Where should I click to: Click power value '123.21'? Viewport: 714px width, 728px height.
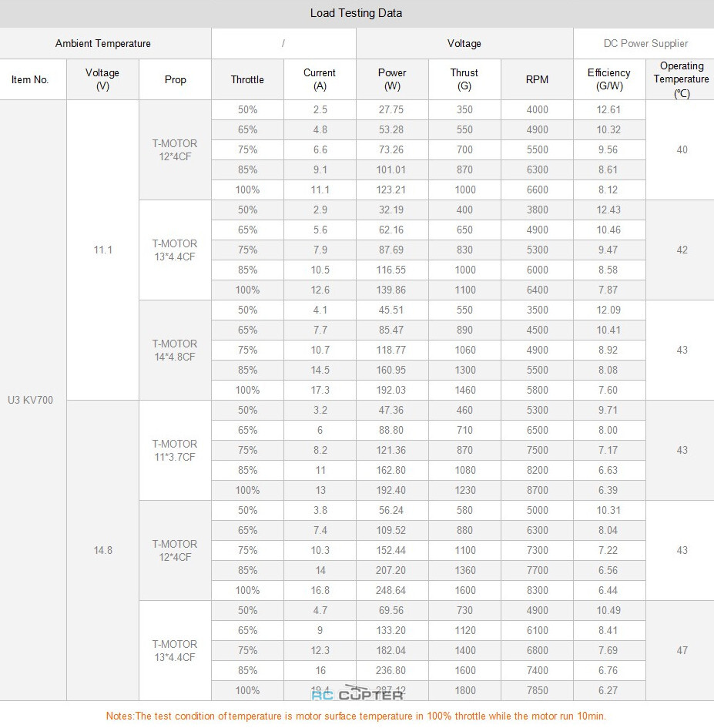tap(391, 190)
